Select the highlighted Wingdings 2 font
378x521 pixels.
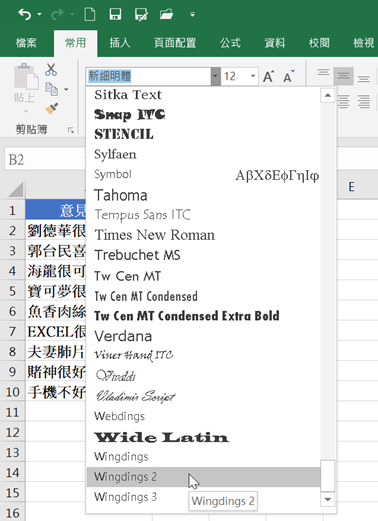point(203,477)
